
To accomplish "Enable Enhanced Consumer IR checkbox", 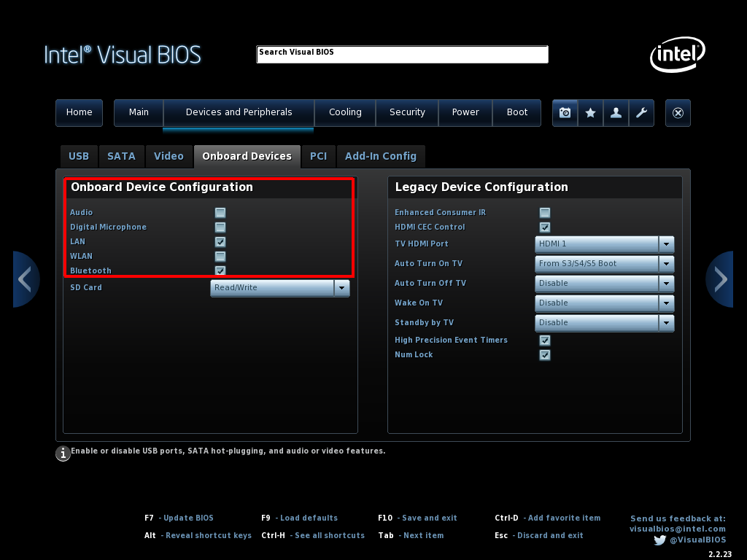I will coord(545,212).
